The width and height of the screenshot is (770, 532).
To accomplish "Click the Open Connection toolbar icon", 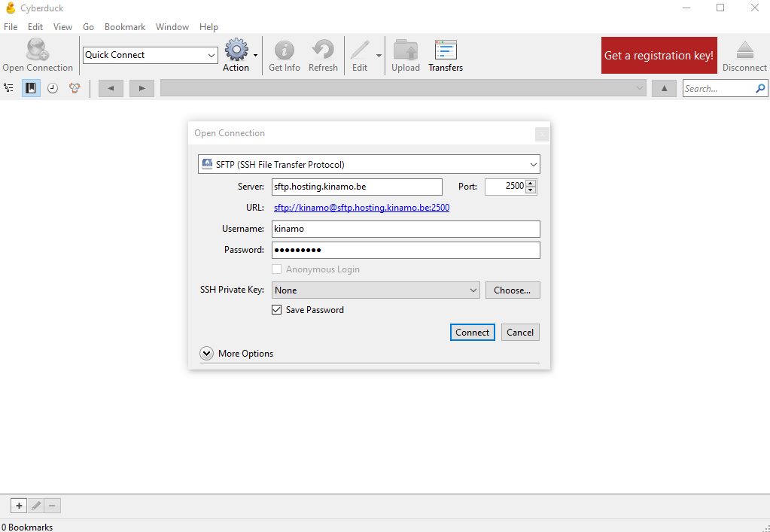I will tap(37, 51).
